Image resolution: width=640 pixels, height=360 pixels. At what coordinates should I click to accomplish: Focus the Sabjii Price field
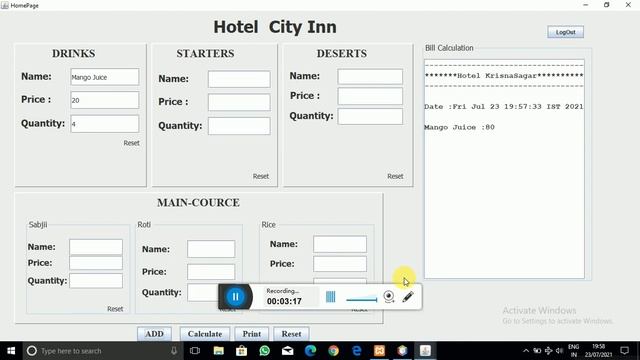coord(96,263)
